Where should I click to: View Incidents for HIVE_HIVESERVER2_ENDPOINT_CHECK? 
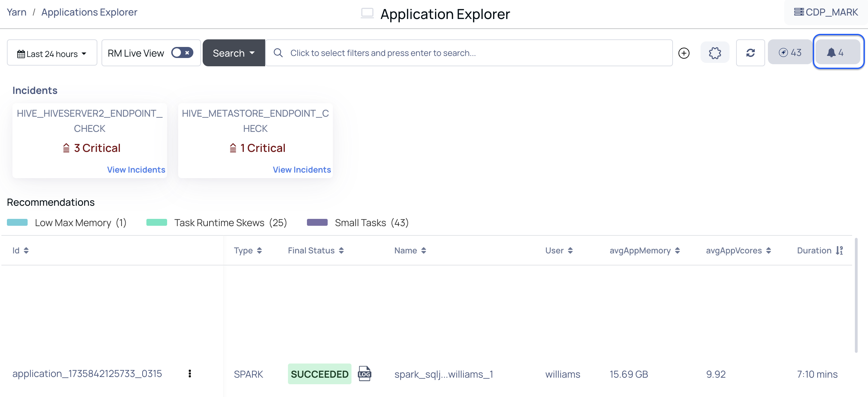(x=136, y=170)
